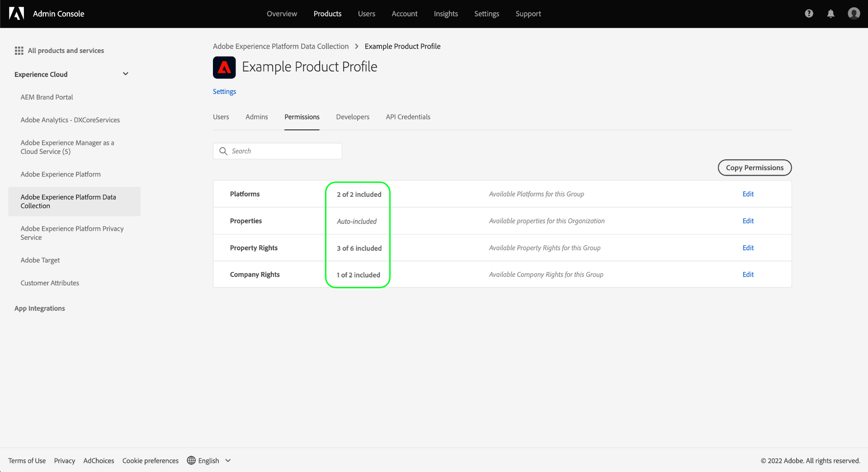The image size is (868, 472).
Task: Open the Users top navigation item
Action: pos(367,14)
